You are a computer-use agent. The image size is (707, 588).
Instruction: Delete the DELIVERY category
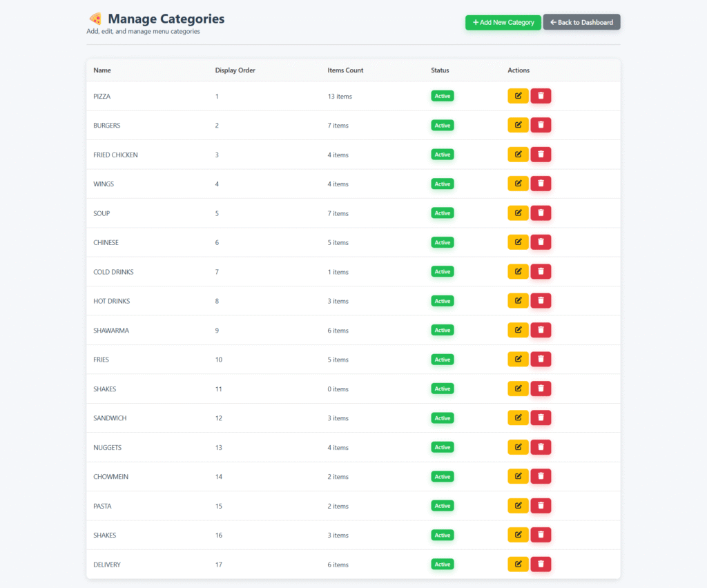coord(541,565)
